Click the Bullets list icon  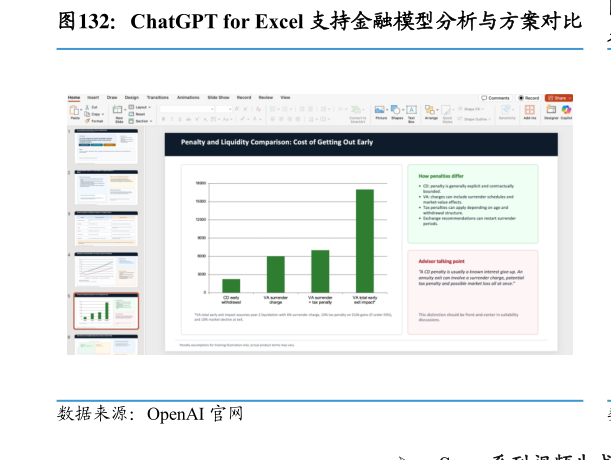(x=272, y=109)
